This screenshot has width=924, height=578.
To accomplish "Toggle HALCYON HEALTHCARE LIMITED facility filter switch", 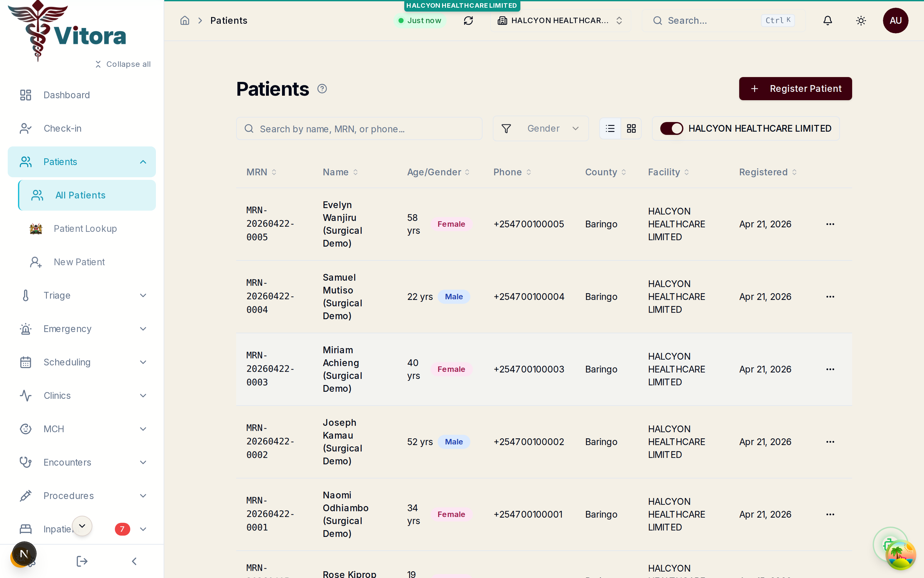I will 672,128.
